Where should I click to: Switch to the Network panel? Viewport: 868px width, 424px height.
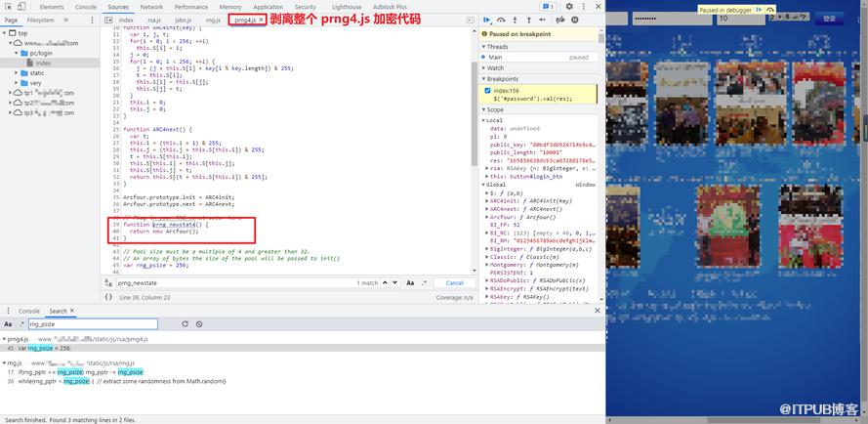click(151, 7)
